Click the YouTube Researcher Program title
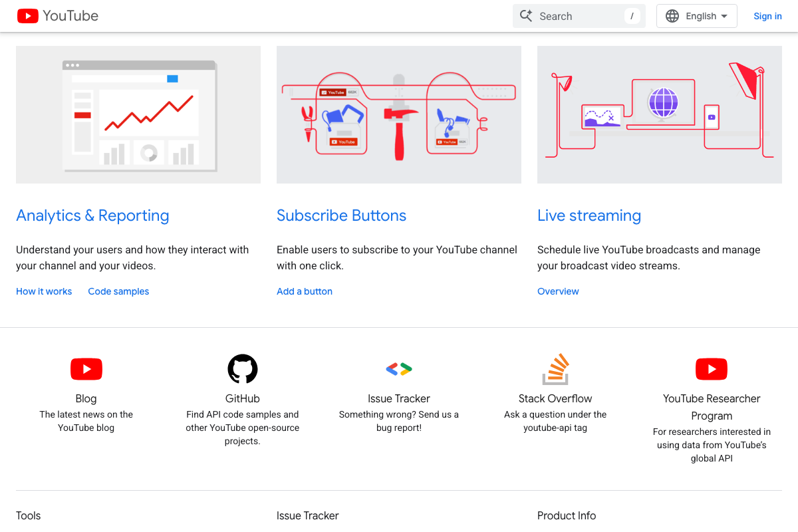The width and height of the screenshot is (798, 532). (x=712, y=407)
